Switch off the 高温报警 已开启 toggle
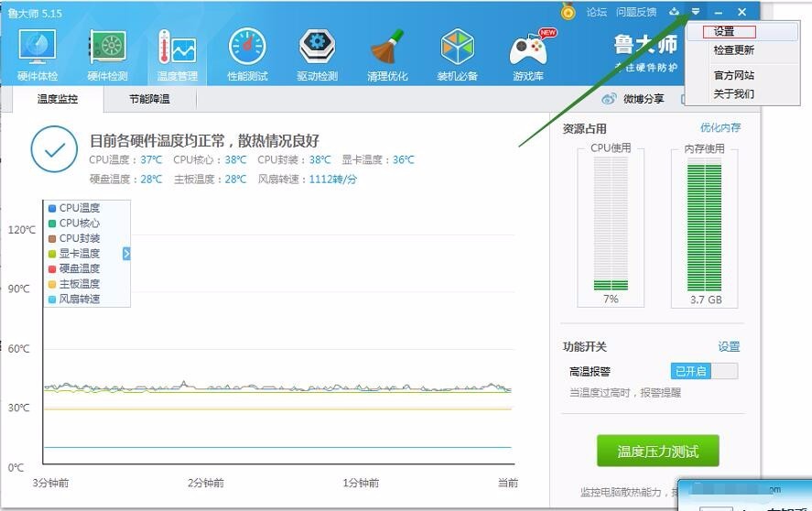This screenshot has width=812, height=511. click(704, 371)
